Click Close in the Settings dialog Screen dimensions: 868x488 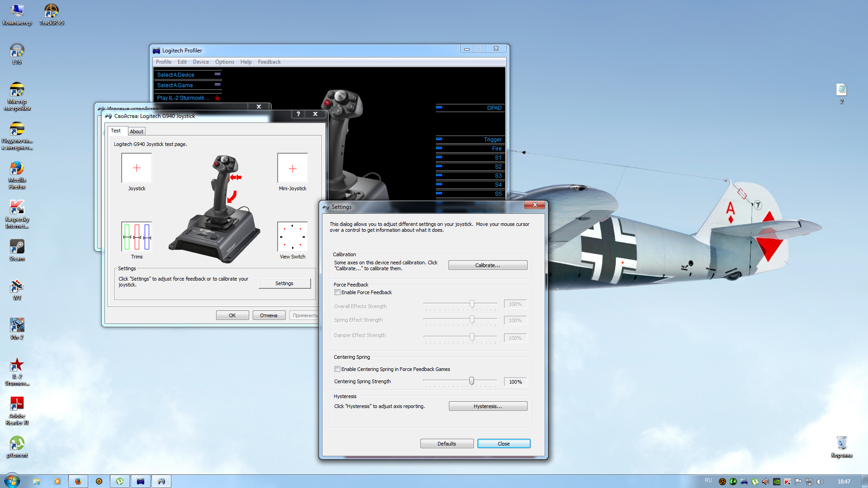[504, 444]
